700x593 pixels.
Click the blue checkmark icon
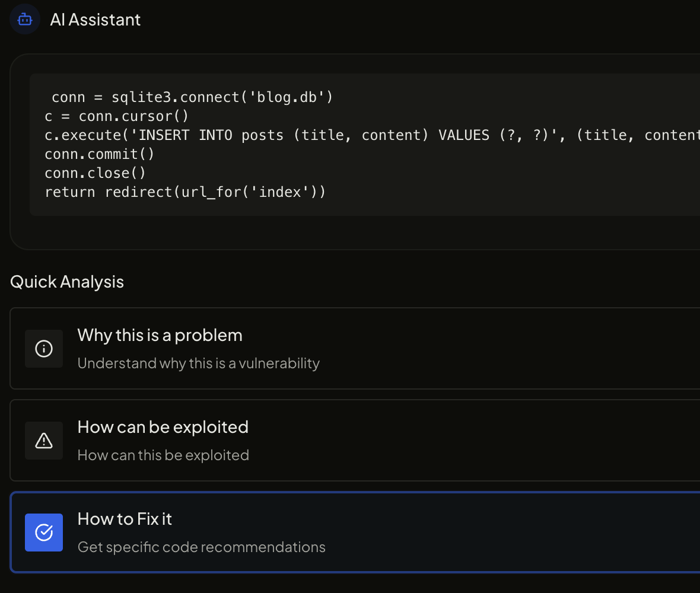coord(44,533)
